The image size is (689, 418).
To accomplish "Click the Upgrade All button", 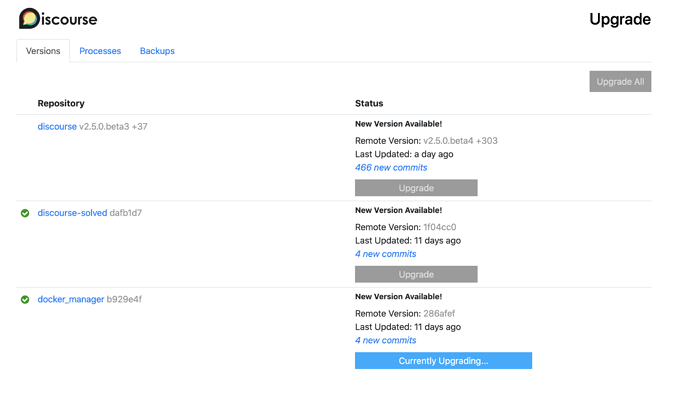I will point(620,81).
